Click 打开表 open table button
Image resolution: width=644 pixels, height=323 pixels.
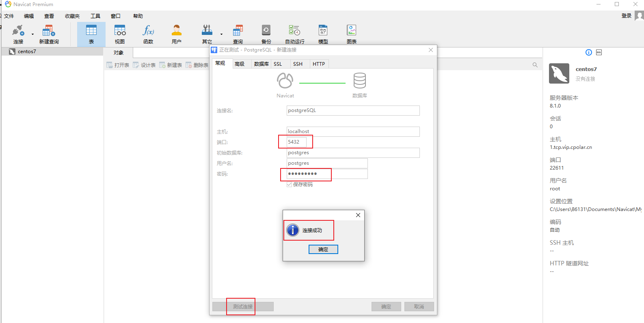point(118,65)
